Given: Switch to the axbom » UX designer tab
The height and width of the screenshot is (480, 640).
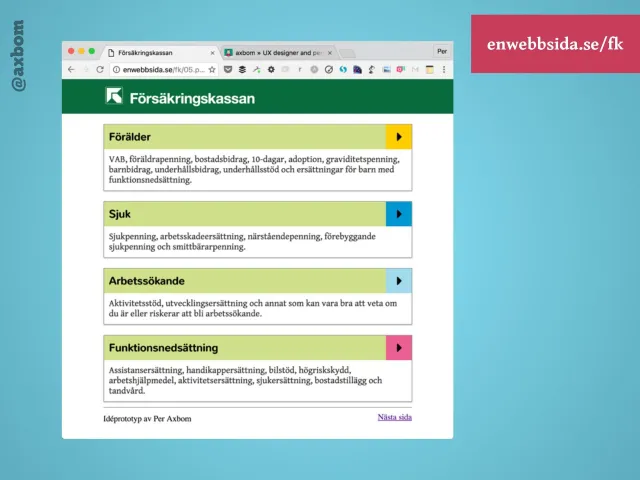Looking at the screenshot, I should 278,53.
